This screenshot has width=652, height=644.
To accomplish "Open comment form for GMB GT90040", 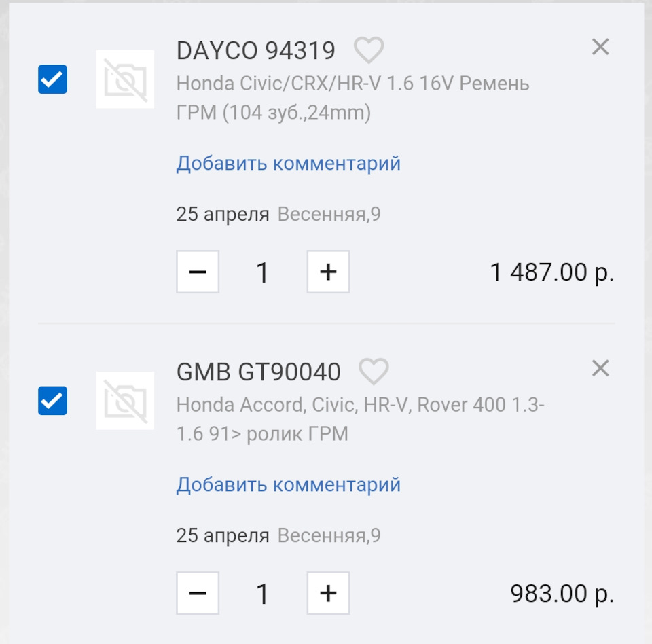I will [288, 484].
